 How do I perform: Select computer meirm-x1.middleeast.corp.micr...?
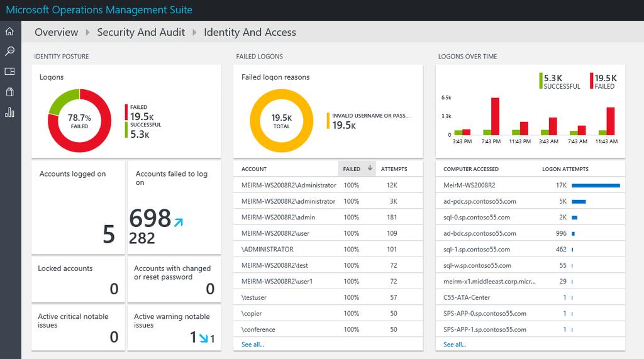click(x=530, y=282)
